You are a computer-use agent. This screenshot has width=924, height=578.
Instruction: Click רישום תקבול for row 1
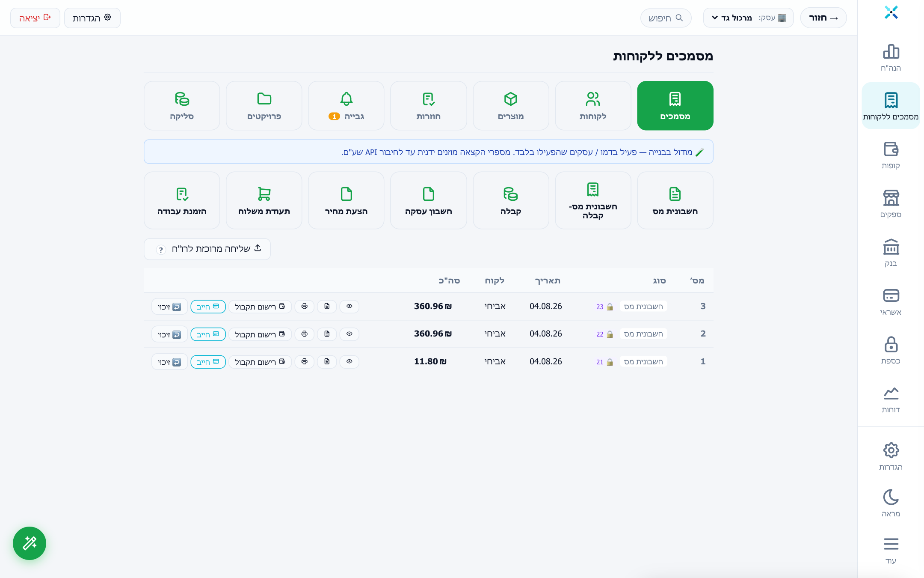pos(260,362)
